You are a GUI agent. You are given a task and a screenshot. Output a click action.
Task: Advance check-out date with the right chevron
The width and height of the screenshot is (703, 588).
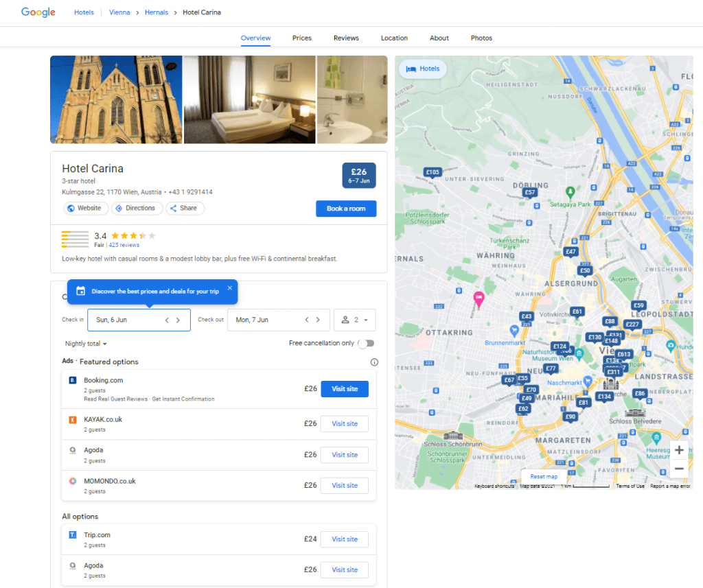click(x=318, y=320)
